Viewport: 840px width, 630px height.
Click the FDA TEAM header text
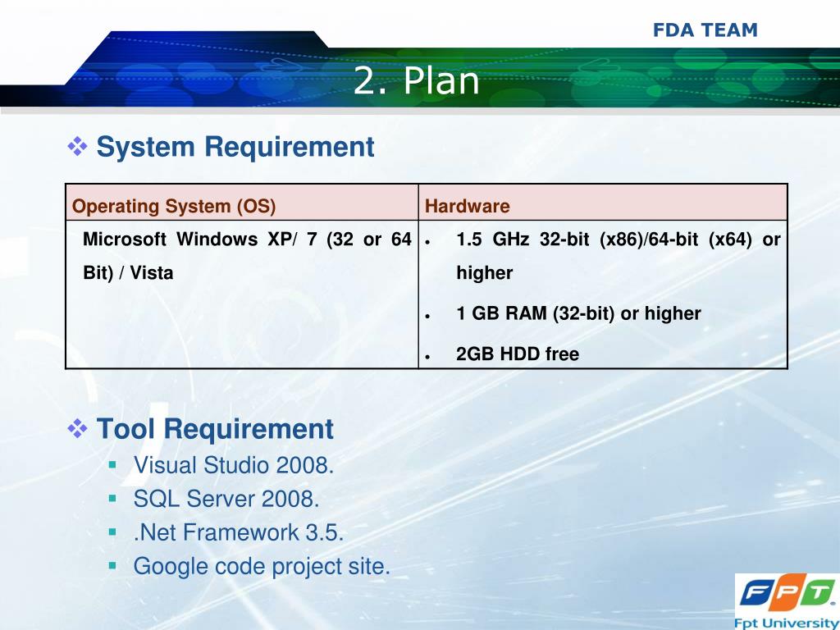tap(705, 30)
